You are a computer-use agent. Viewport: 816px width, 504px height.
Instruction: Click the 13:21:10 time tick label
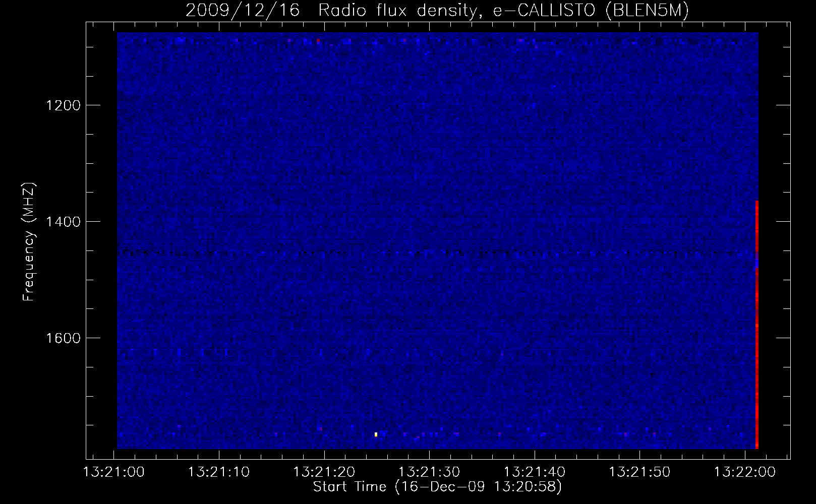click(219, 472)
